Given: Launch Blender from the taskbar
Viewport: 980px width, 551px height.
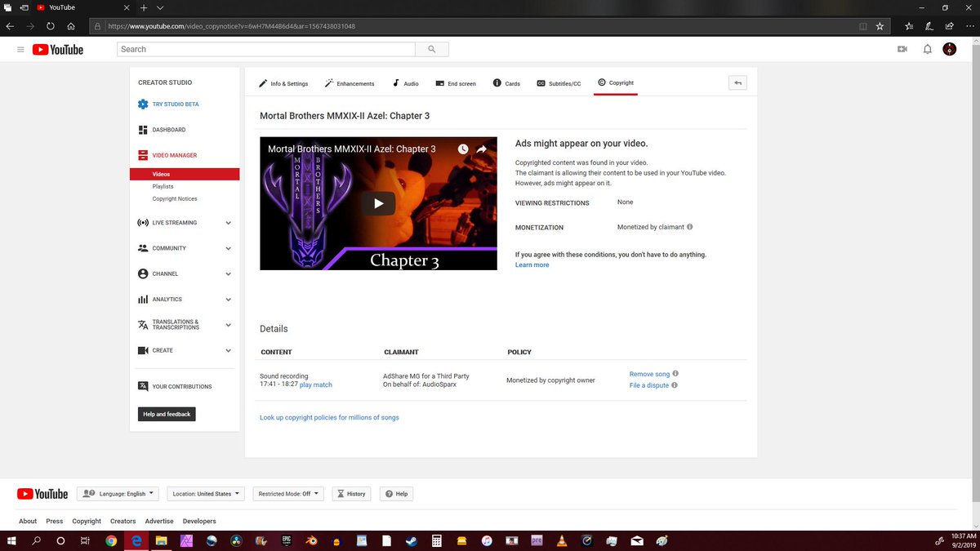Looking at the screenshot, I should [x=311, y=540].
